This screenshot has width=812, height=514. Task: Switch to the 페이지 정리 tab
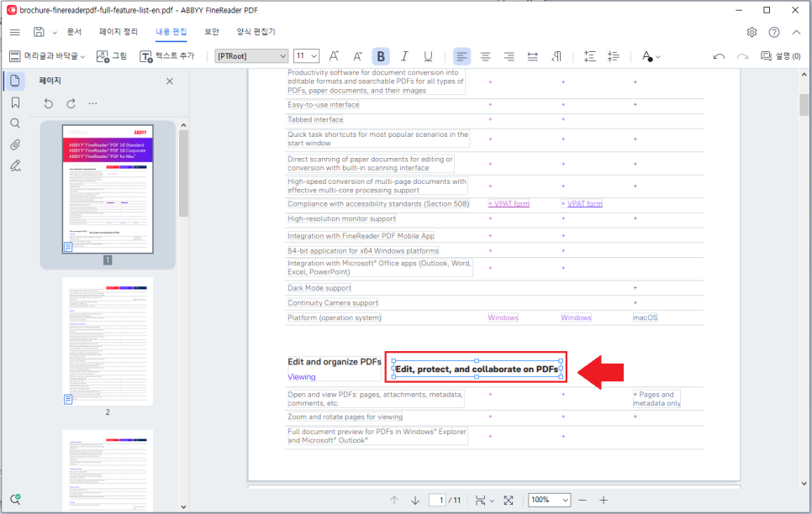click(x=119, y=32)
